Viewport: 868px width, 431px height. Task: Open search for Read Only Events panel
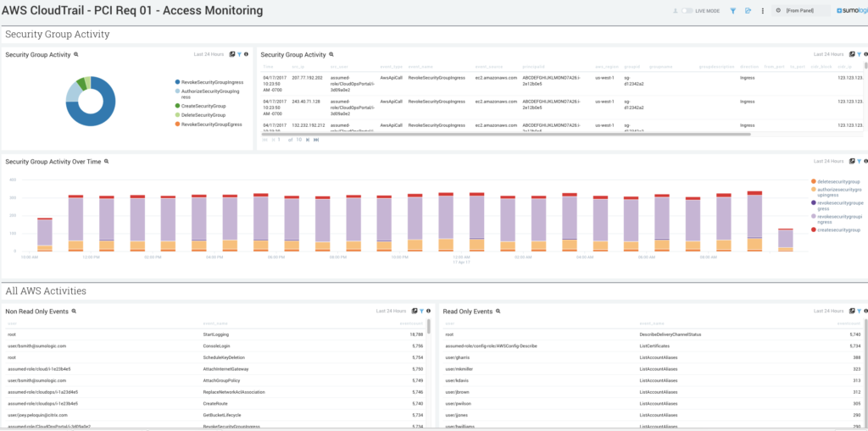coord(498,311)
